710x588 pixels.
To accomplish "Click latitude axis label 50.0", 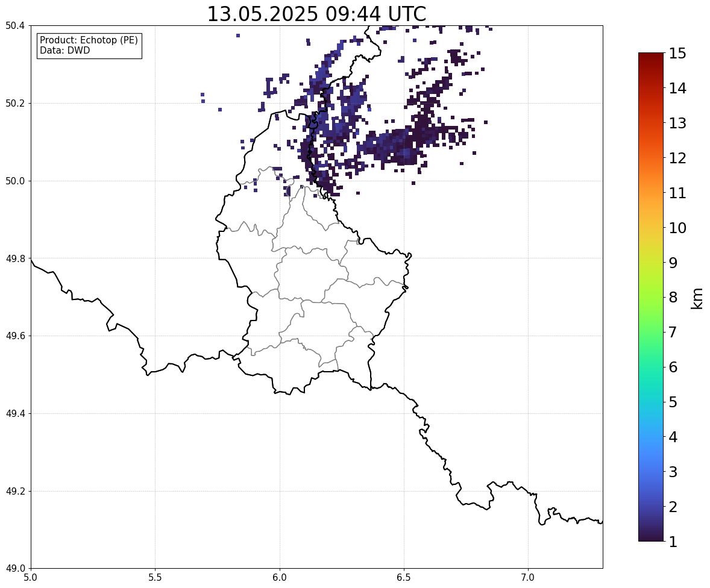I will (15, 181).
